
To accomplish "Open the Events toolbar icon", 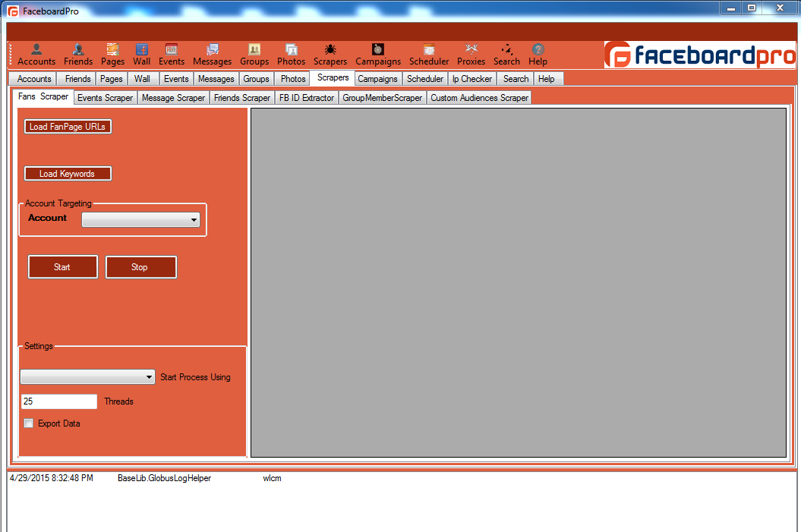I will tap(171, 55).
